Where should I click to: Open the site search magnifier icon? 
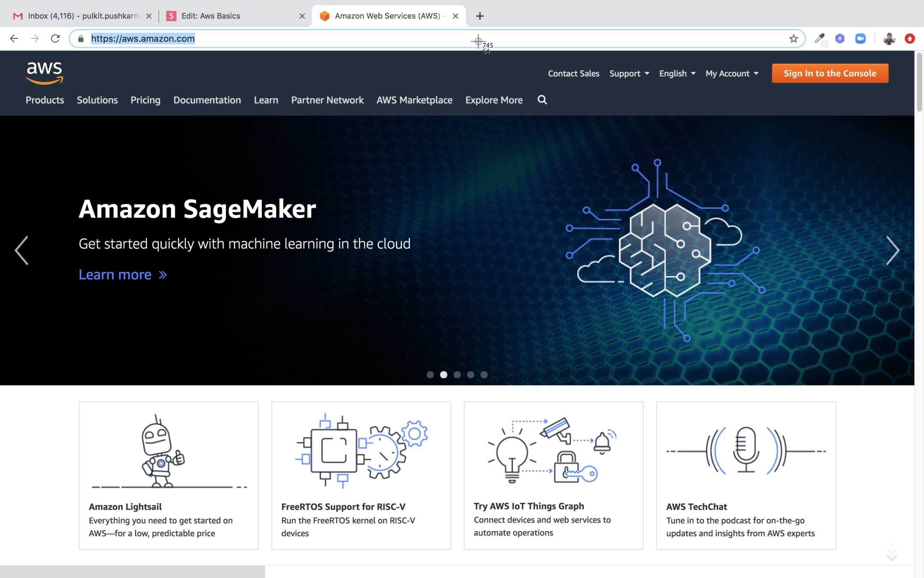click(542, 100)
